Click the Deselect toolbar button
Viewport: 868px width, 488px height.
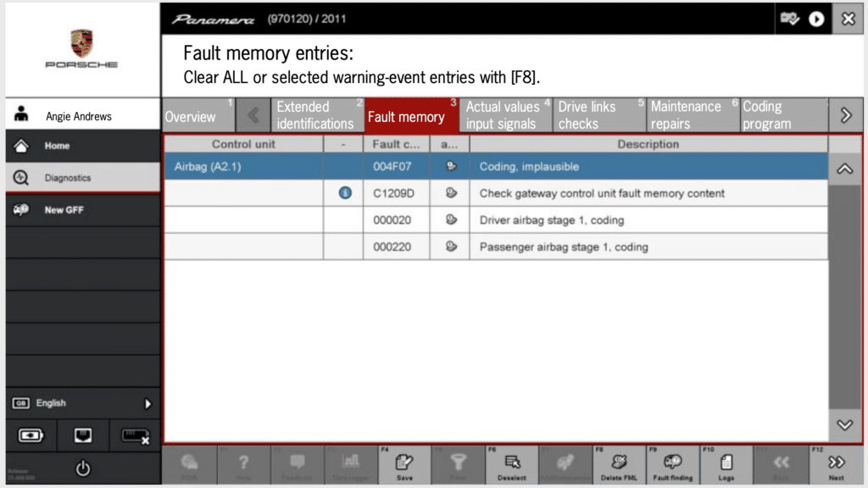coord(511,465)
